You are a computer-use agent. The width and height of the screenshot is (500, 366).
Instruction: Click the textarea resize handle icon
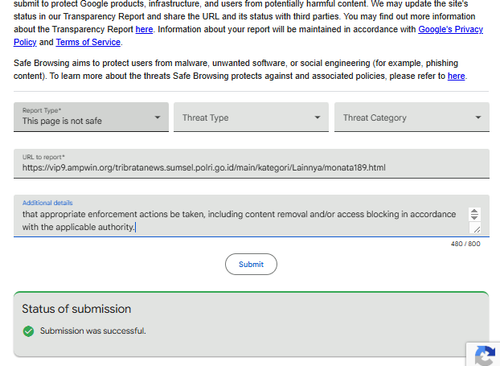477,229
